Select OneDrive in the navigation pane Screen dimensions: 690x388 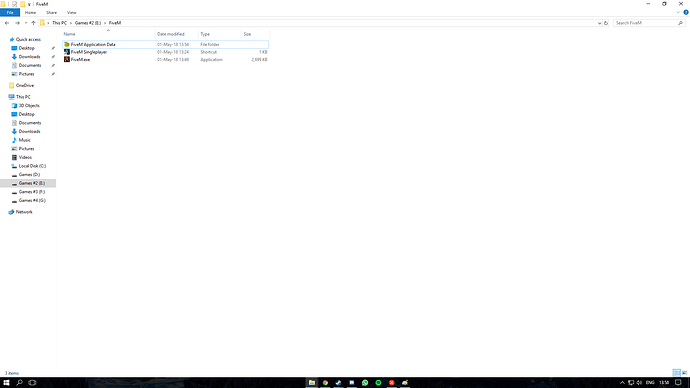pyautogui.click(x=25, y=85)
